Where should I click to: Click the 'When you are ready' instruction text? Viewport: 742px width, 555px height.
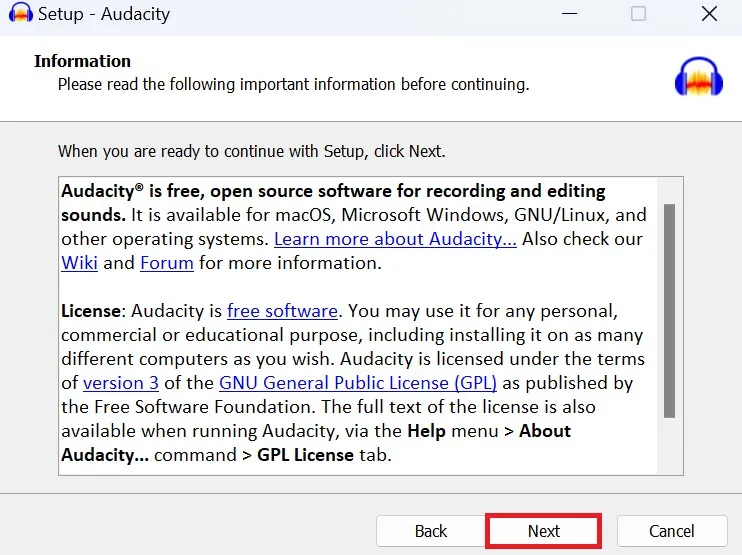(251, 151)
